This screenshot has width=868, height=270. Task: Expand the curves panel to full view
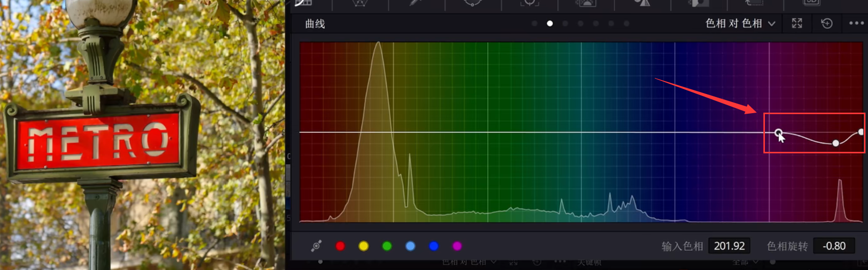(797, 23)
